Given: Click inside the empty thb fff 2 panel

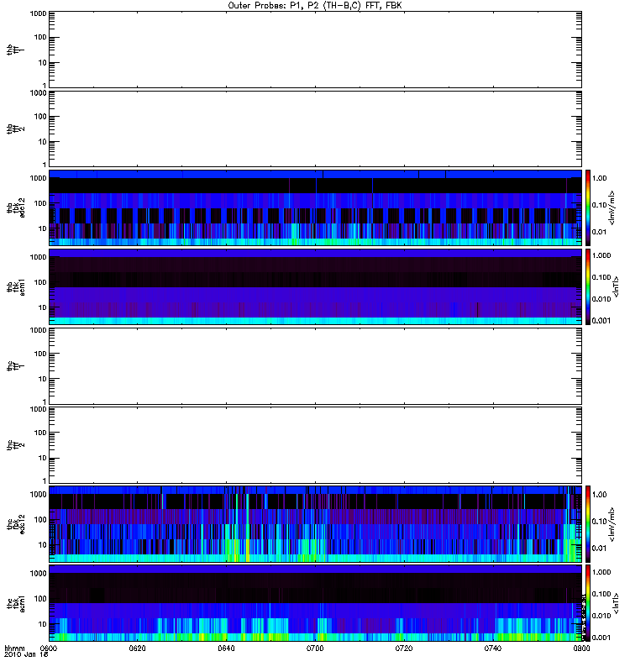Looking at the screenshot, I should (x=315, y=129).
